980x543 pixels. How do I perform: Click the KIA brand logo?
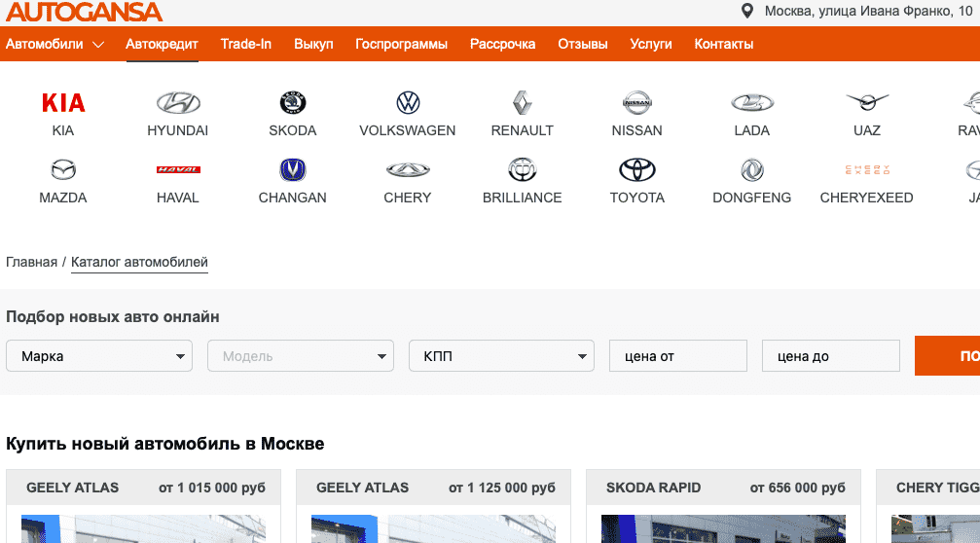[x=63, y=103]
